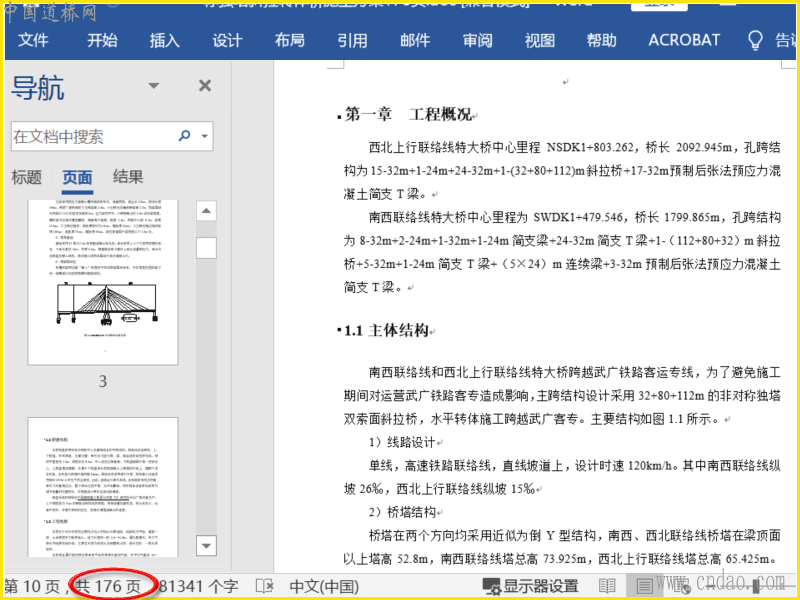Viewport: 800px width, 600px height.
Task: Click the 中文(中国) language indicator
Action: tap(323, 586)
